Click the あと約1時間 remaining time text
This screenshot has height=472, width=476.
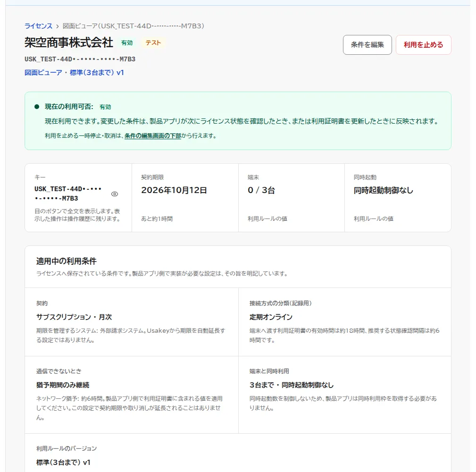pos(157,219)
